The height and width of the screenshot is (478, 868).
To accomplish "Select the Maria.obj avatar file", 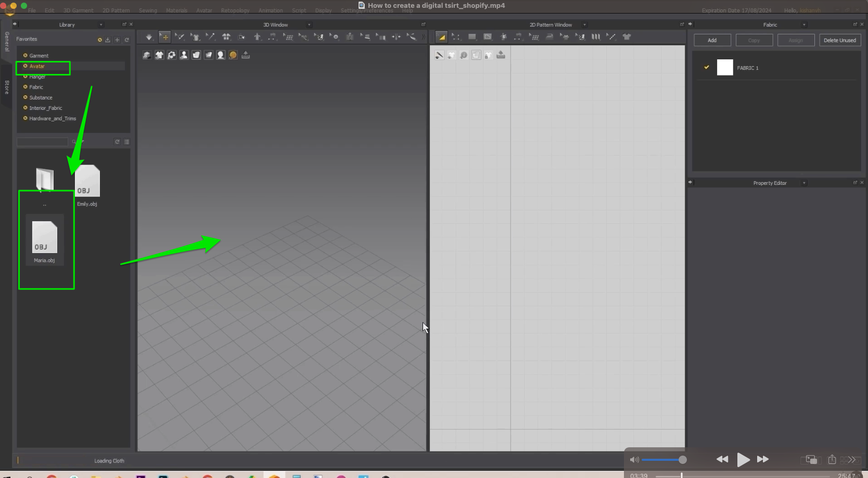I will point(45,240).
